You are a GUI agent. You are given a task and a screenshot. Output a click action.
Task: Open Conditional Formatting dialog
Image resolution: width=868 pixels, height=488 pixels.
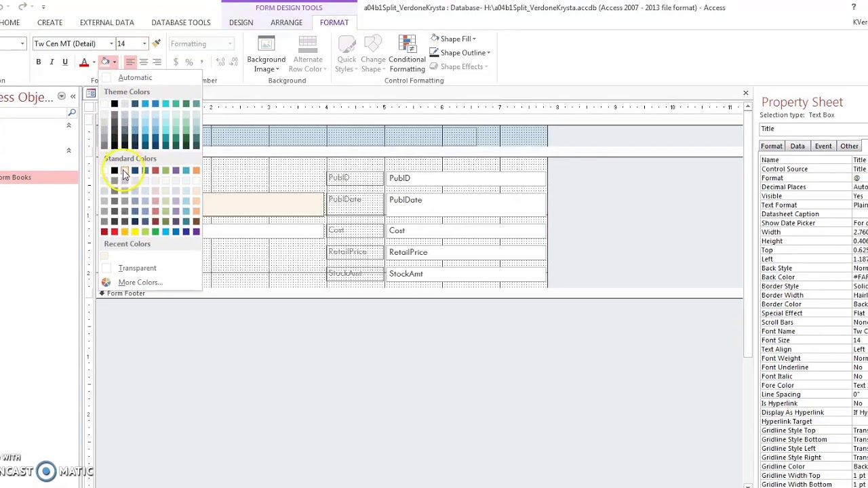(x=407, y=54)
